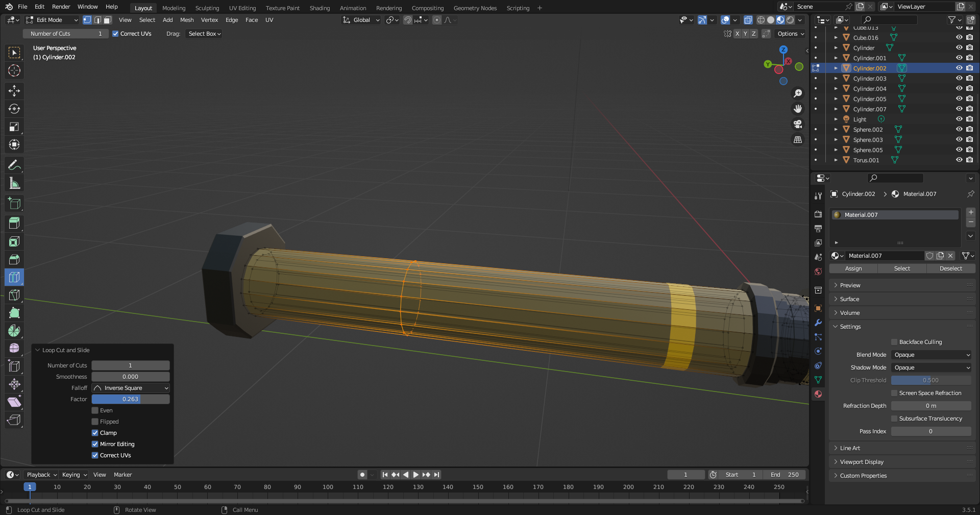Click the Select material button
This screenshot has height=515, width=980.
(x=902, y=268)
